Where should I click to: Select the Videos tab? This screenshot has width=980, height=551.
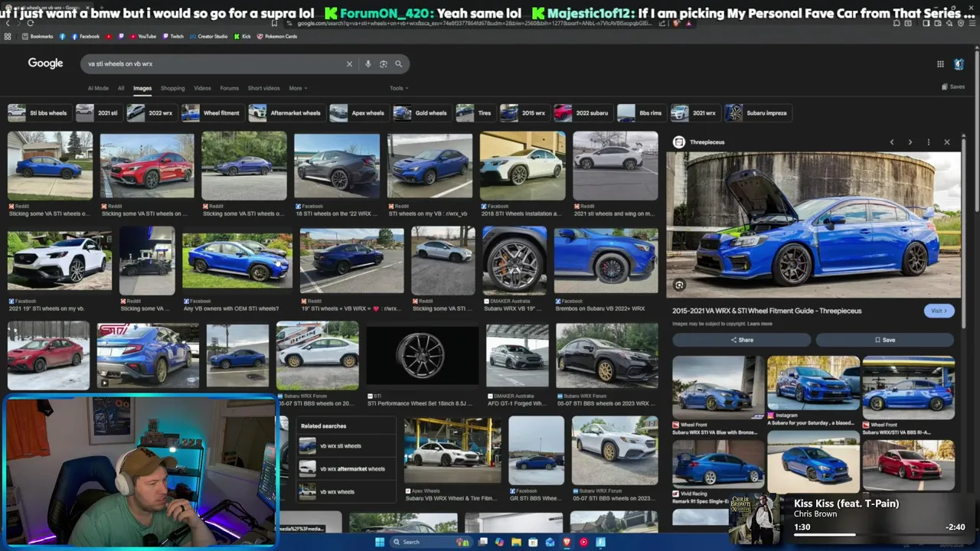202,88
